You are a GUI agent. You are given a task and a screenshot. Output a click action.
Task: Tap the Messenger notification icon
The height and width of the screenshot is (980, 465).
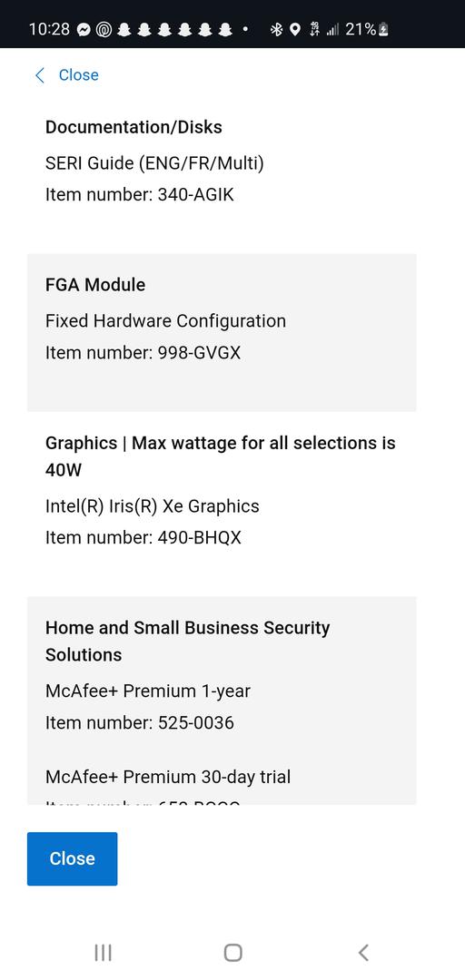tap(84, 29)
